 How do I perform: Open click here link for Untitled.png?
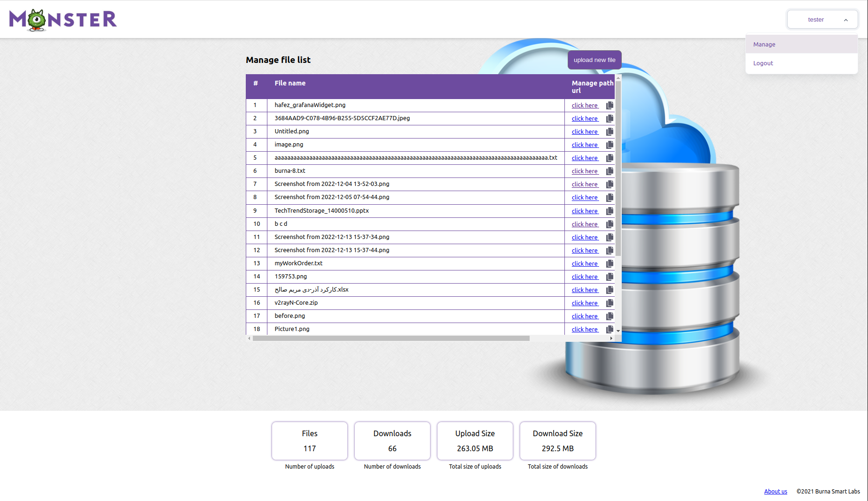[585, 131]
